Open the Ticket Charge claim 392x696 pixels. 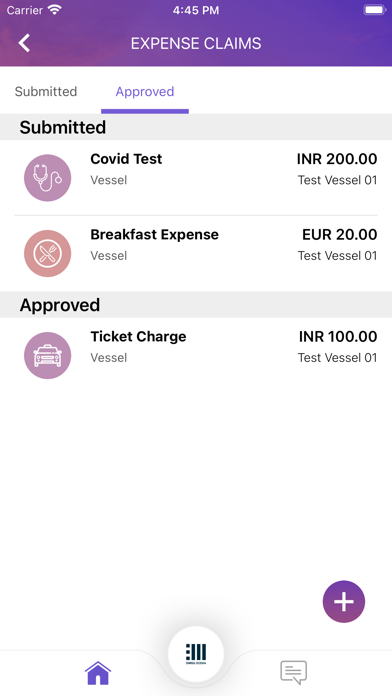pyautogui.click(x=196, y=356)
